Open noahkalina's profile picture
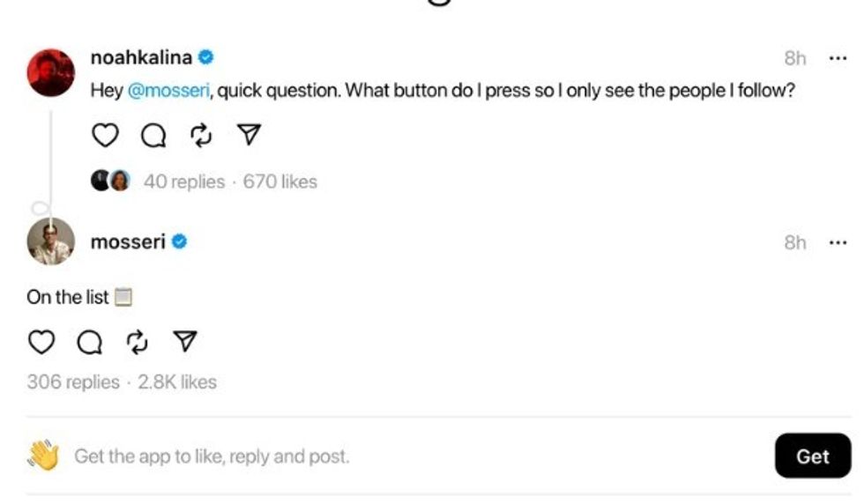 click(51, 72)
